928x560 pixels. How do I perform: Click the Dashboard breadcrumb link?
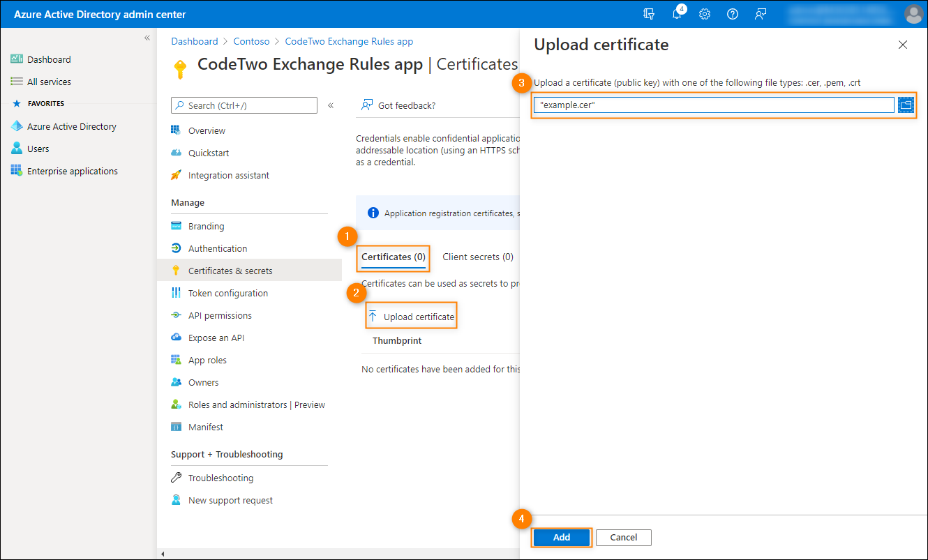tap(195, 41)
